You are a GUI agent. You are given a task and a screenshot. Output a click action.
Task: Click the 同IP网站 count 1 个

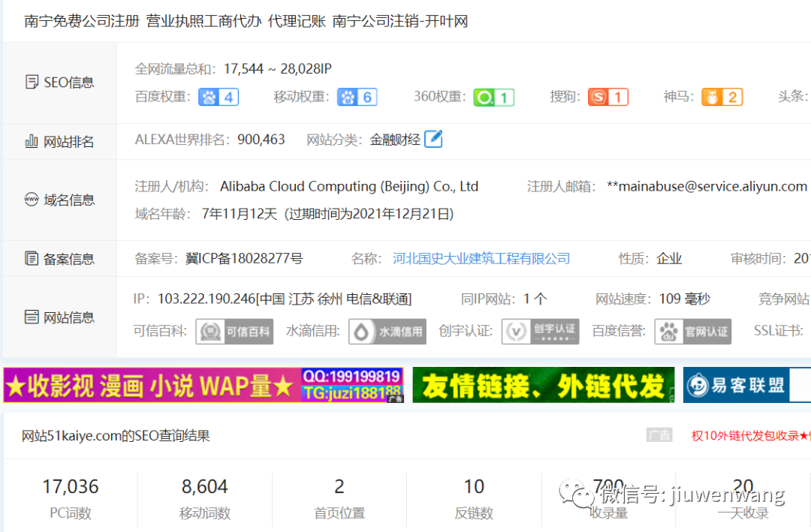[535, 299]
